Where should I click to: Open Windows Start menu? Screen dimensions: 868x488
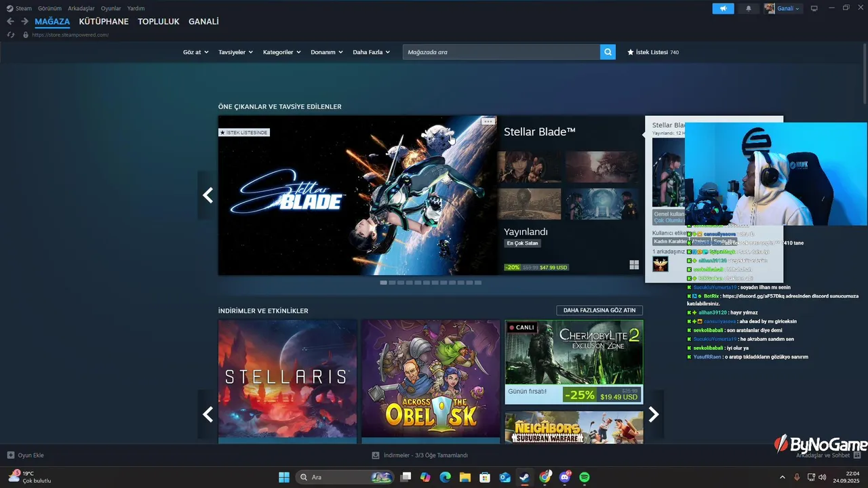(x=284, y=477)
